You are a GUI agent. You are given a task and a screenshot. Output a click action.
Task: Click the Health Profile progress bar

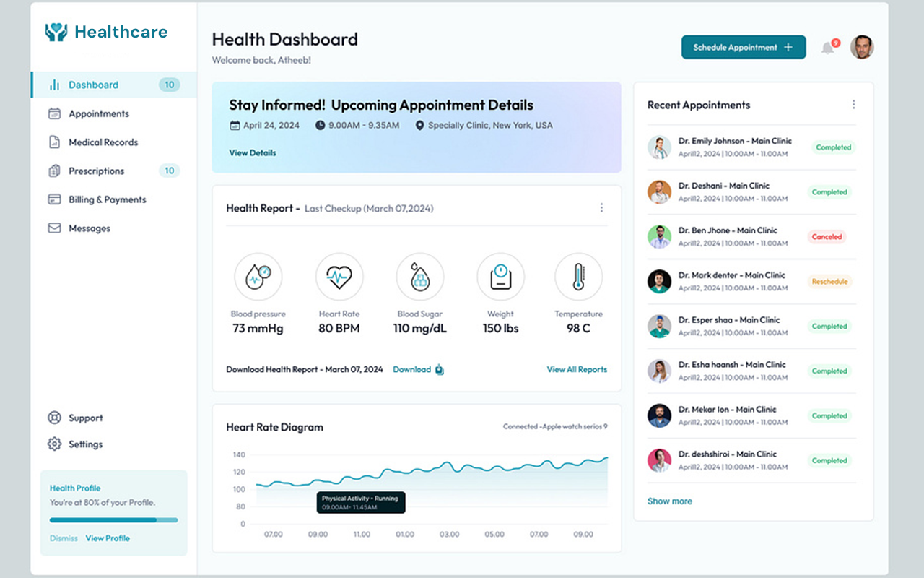[x=113, y=520]
